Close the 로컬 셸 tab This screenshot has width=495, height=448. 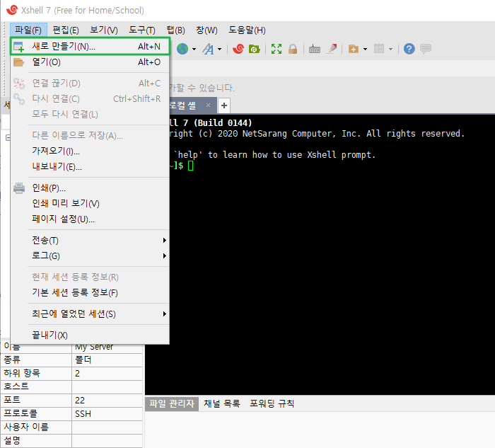[x=208, y=105]
